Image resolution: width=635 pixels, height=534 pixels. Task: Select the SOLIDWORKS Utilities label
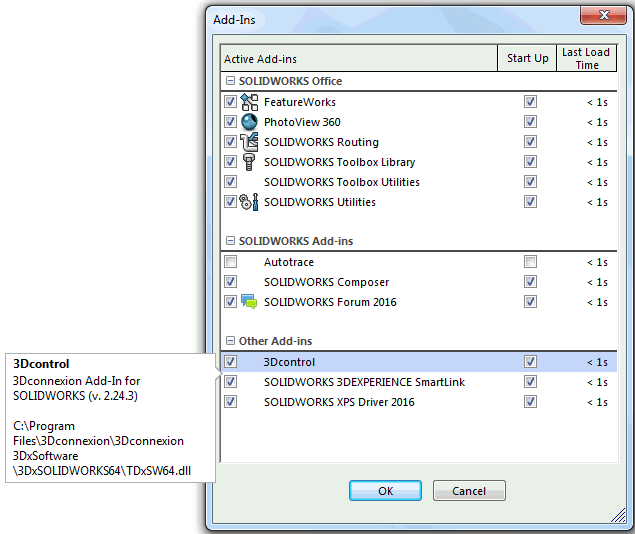coord(320,202)
